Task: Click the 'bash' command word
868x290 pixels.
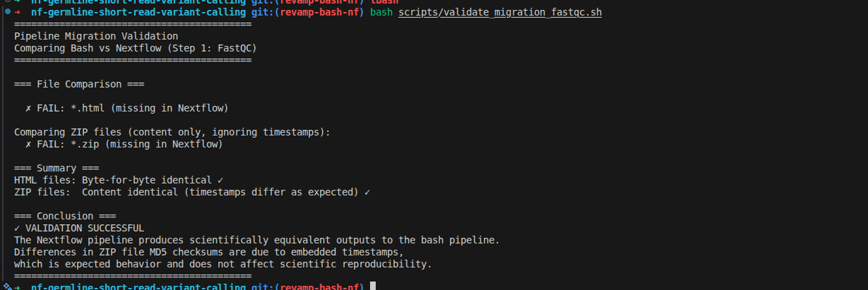Action: pyautogui.click(x=381, y=13)
